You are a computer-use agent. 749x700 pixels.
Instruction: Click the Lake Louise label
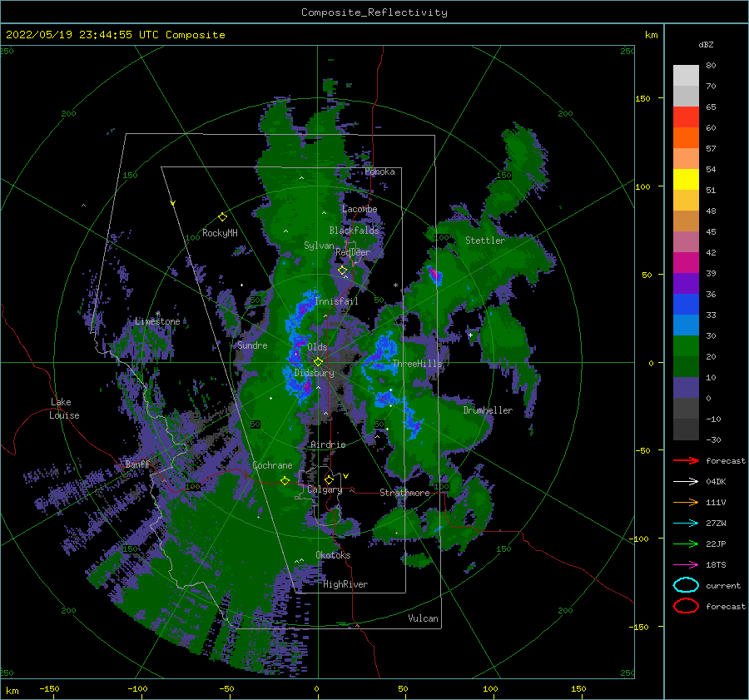click(64, 409)
